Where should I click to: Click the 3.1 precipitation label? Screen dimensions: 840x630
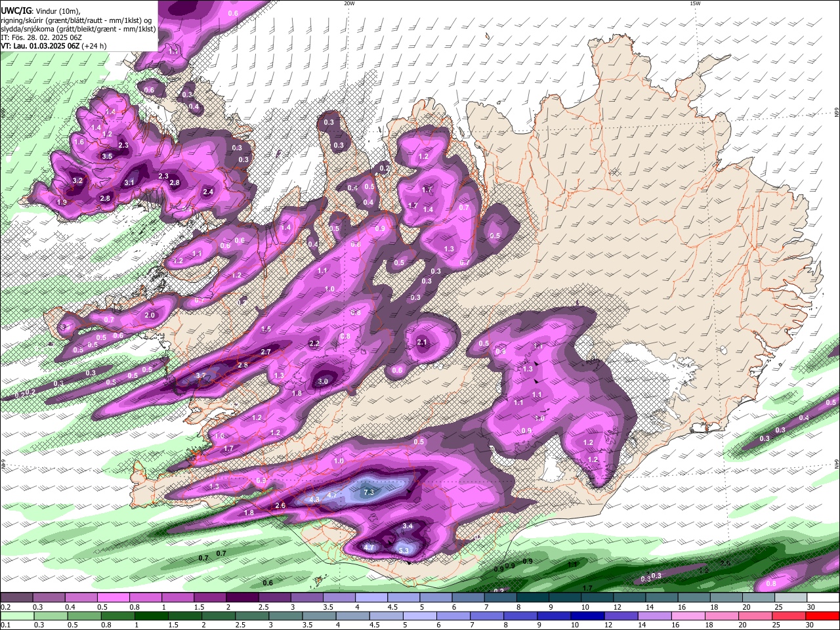pos(129,183)
